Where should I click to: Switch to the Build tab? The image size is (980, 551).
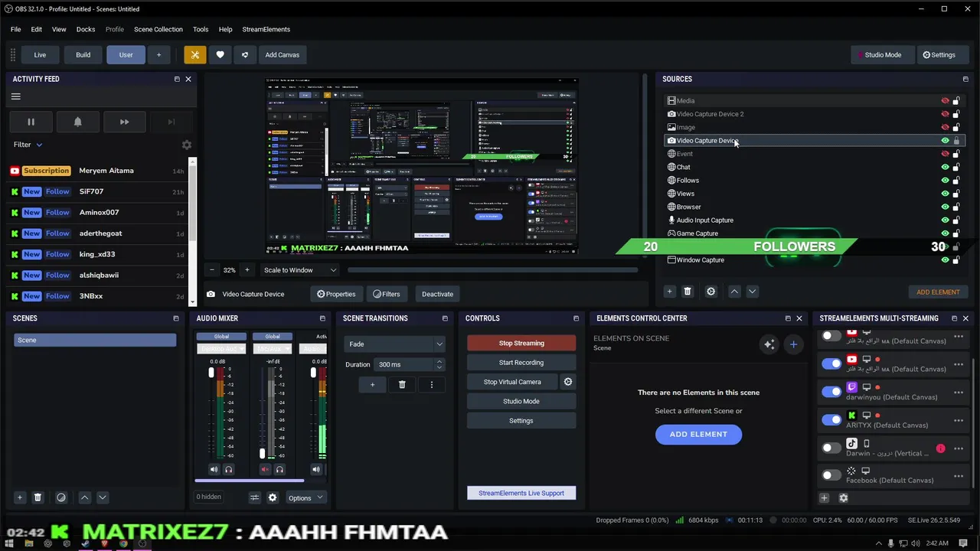(83, 55)
